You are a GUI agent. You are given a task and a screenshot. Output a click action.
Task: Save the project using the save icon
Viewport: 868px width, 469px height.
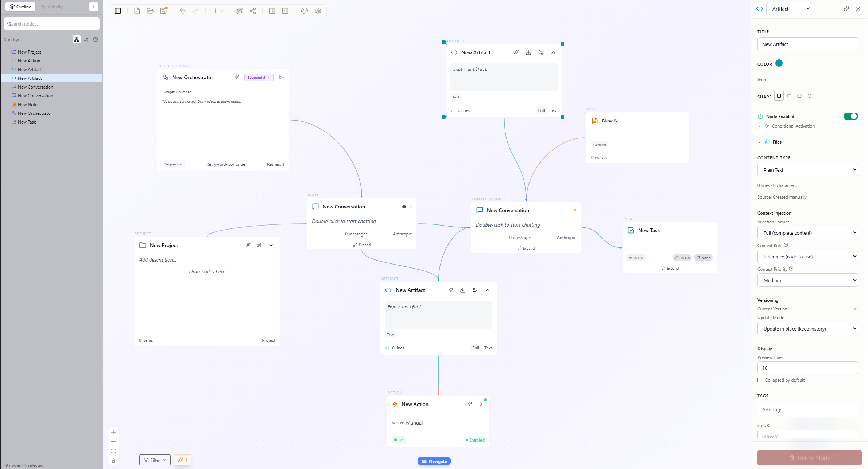coord(163,11)
